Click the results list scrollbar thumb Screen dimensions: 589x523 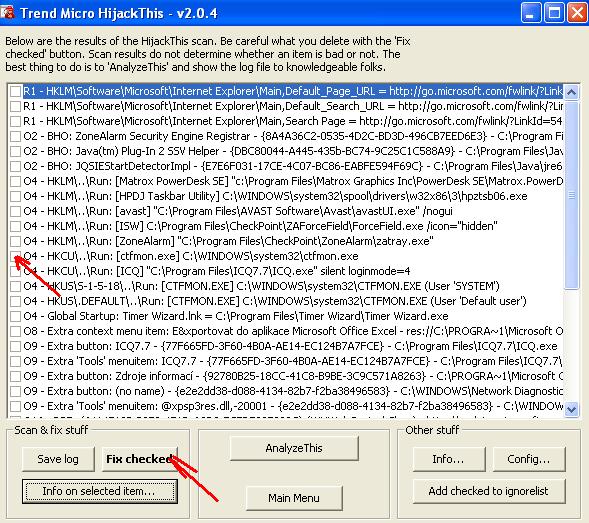[x=571, y=195]
